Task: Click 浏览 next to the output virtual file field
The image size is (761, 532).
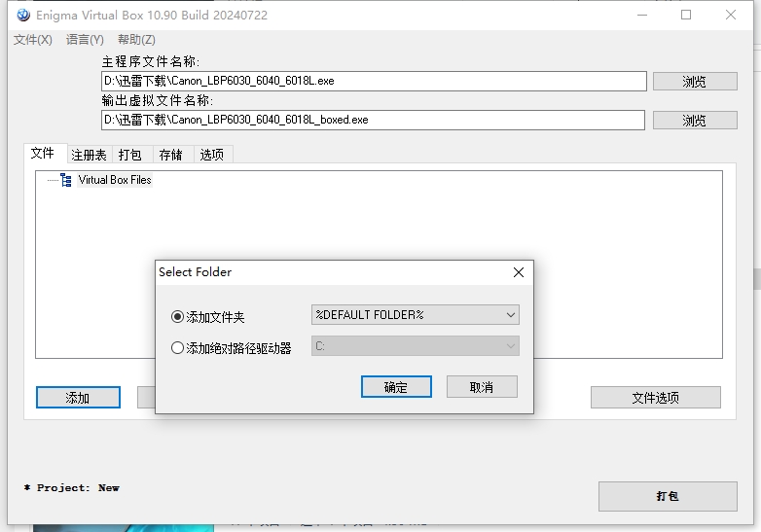Action: click(x=694, y=121)
